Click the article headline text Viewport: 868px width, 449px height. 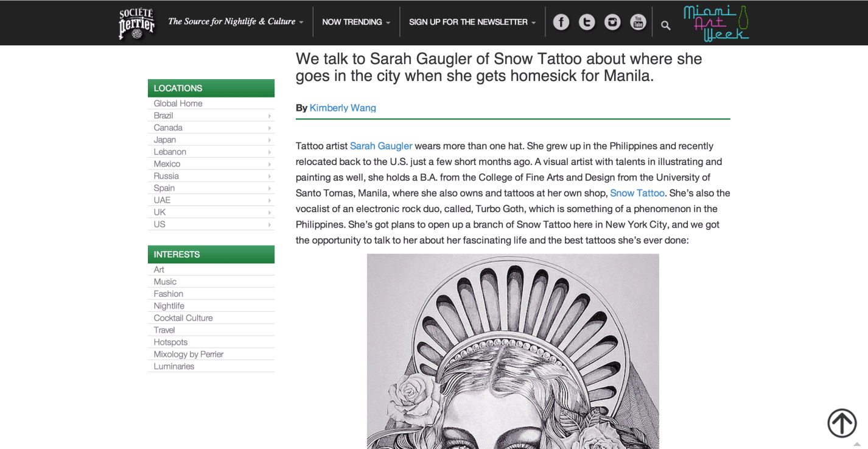(499, 67)
